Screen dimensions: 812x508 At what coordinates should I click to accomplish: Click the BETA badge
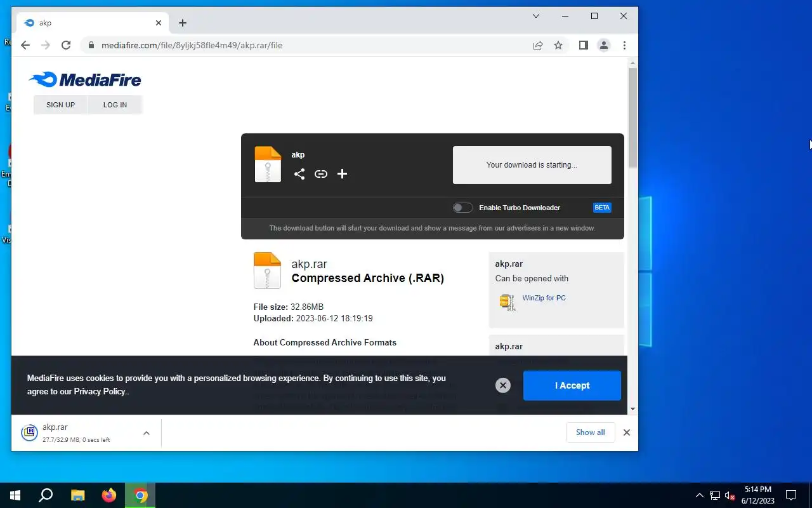pyautogui.click(x=602, y=208)
